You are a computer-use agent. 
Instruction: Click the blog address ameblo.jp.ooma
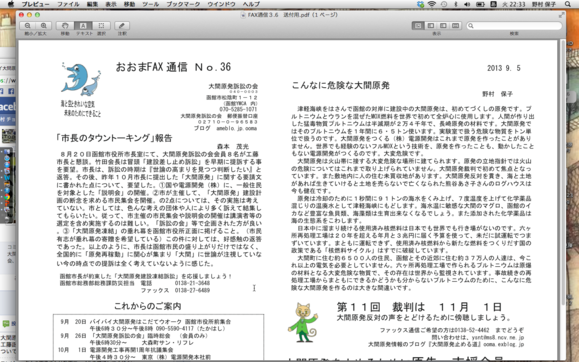236,128
